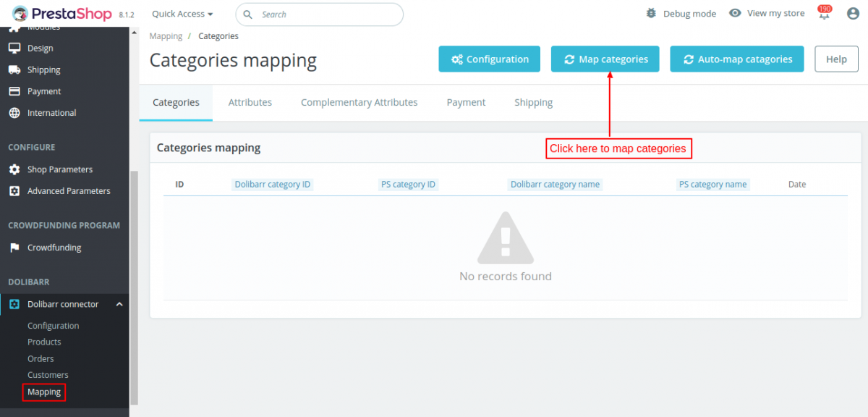Open notifications bell with 190 badge

[824, 12]
